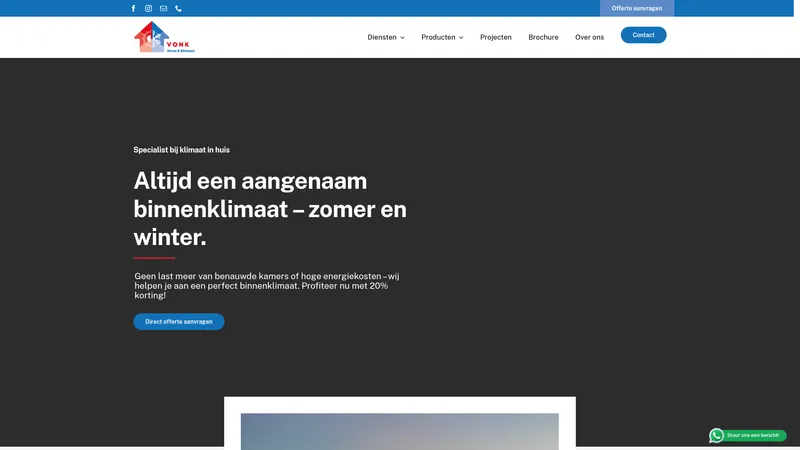
Task: Open the Facebook icon in top bar
Action: tap(134, 8)
